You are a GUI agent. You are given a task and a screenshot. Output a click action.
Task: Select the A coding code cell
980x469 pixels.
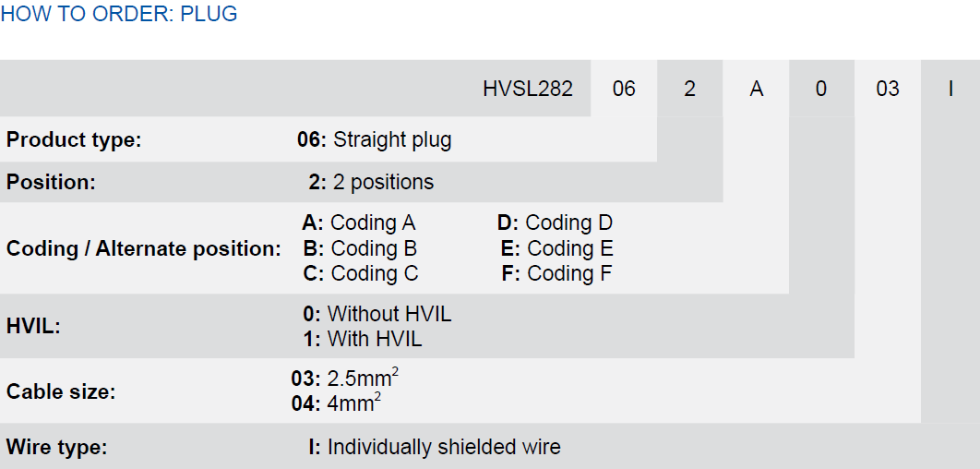pos(756,89)
